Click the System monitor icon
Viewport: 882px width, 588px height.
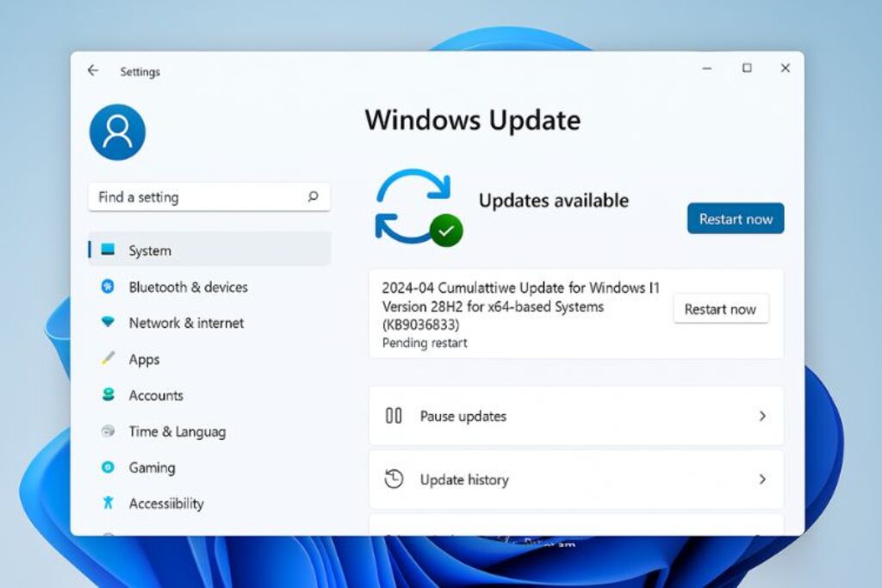click(108, 249)
